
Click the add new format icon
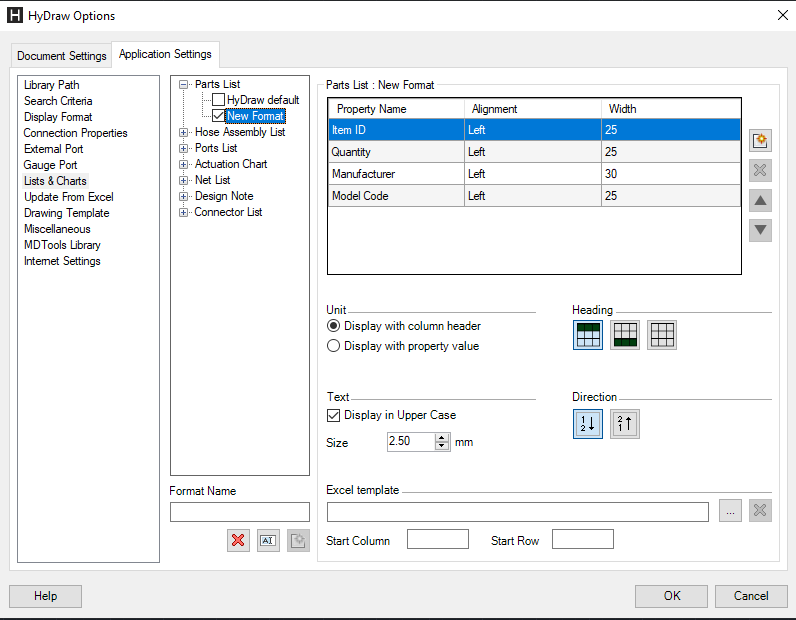tap(298, 540)
